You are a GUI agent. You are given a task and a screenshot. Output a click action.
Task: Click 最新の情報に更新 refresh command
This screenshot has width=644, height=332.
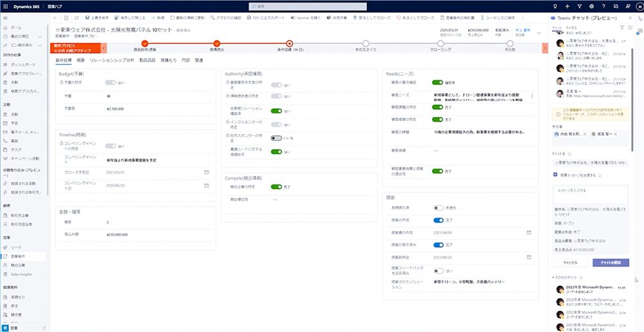click(x=187, y=18)
